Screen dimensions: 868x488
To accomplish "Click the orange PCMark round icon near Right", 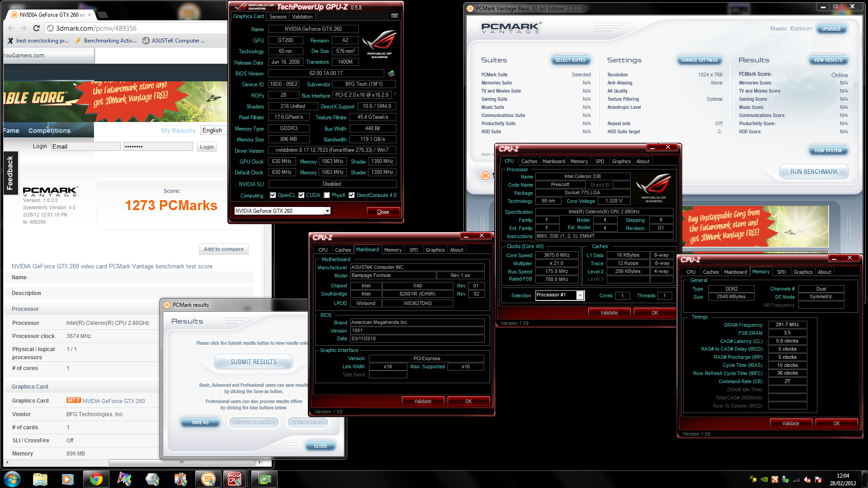I will click(x=485, y=175).
